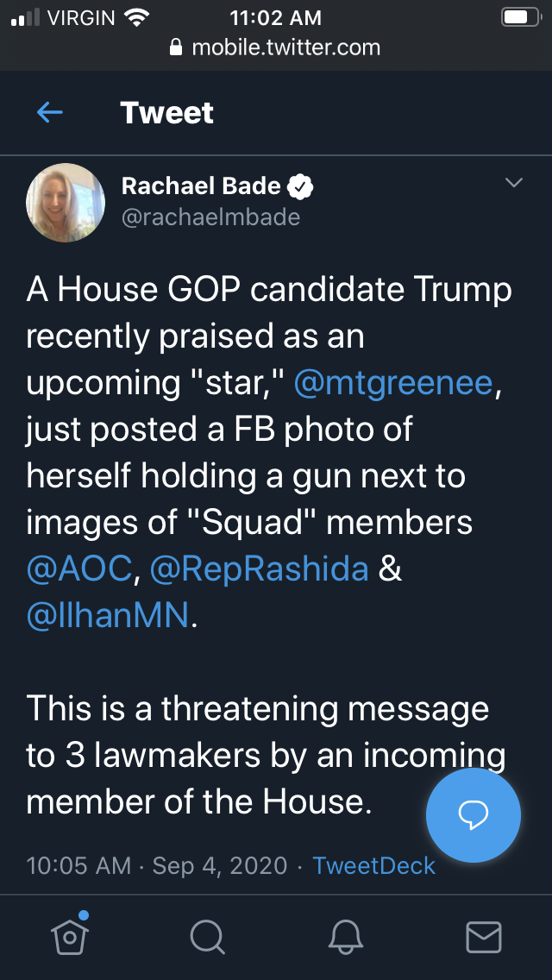This screenshot has width=552, height=980.
Task: Expand the tweet options chevron
Action: pos(514,183)
